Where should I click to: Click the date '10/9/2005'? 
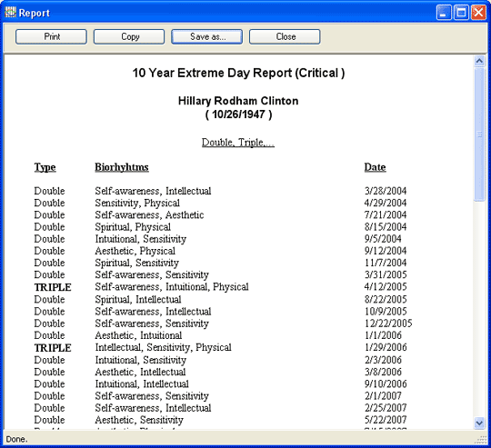[x=386, y=312]
